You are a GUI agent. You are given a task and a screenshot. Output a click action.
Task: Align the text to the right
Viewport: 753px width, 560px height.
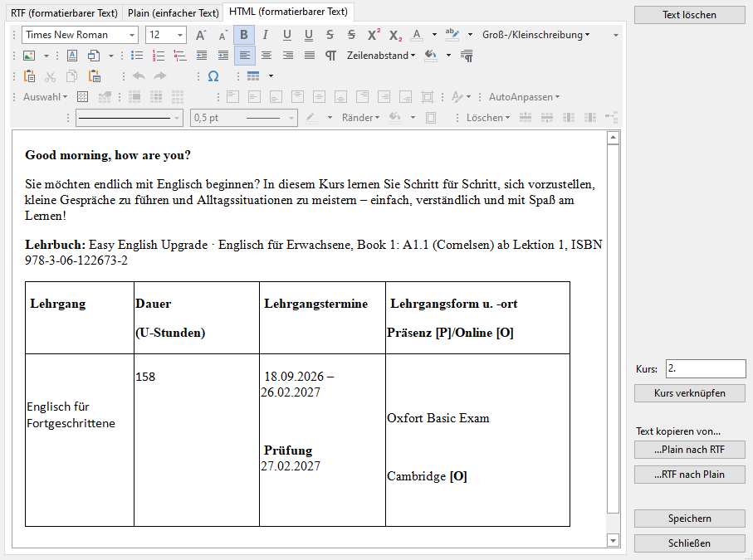(x=288, y=56)
